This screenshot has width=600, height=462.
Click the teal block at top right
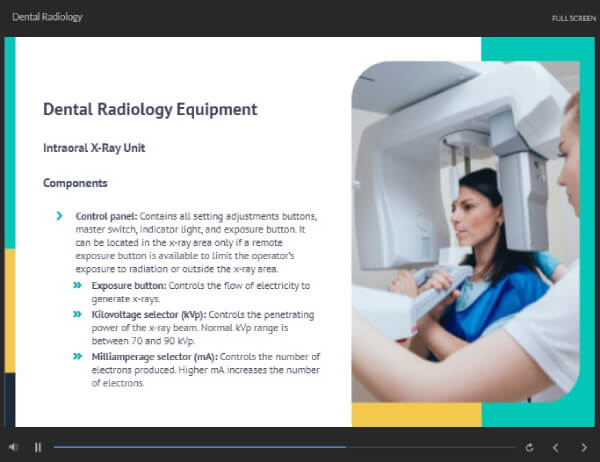click(538, 49)
